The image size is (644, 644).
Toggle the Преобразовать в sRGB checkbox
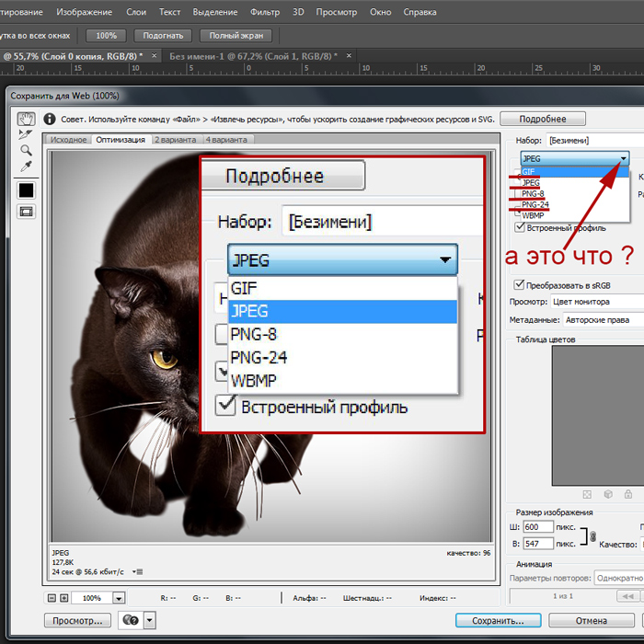(519, 284)
